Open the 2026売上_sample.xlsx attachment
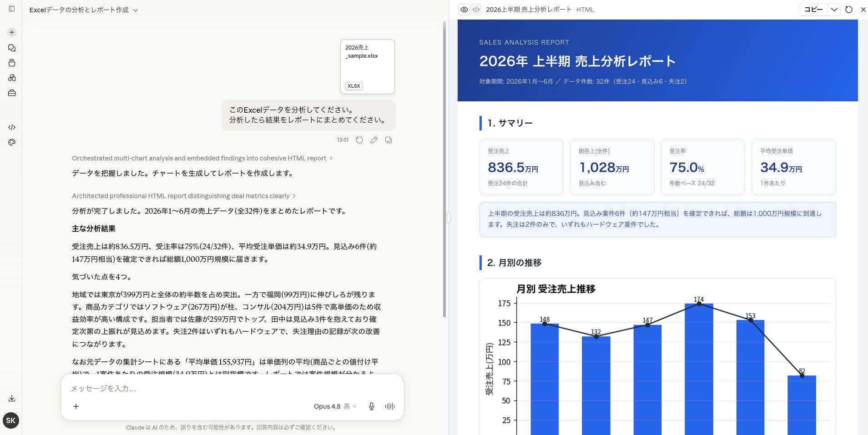The image size is (868, 435). (368, 67)
